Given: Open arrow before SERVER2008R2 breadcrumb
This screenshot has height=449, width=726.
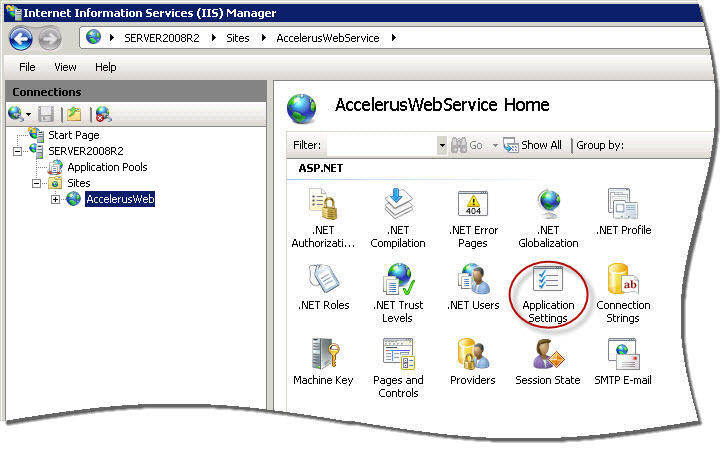Looking at the screenshot, I should tap(112, 38).
